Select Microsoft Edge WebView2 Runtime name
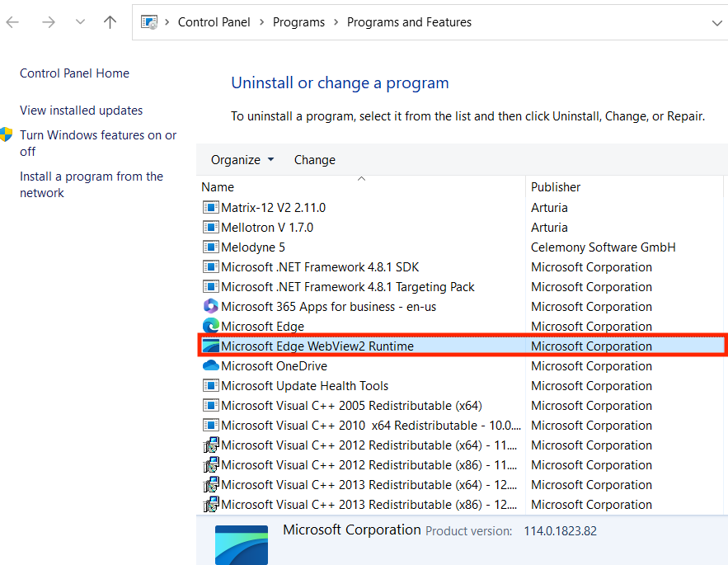728x565 pixels. pos(317,346)
